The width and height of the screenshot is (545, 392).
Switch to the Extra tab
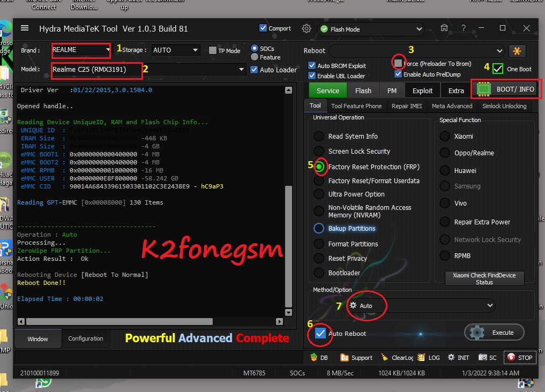point(456,91)
